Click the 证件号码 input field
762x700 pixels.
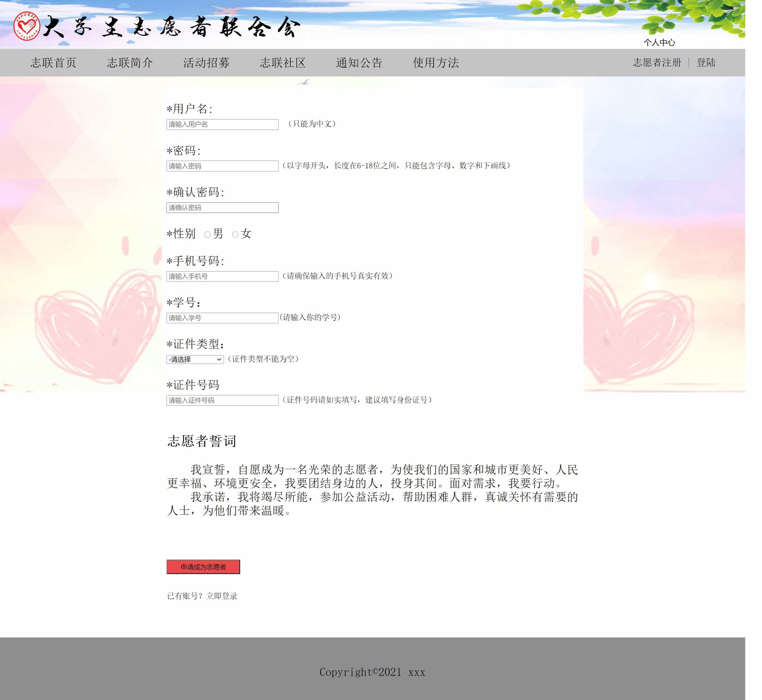click(x=222, y=400)
